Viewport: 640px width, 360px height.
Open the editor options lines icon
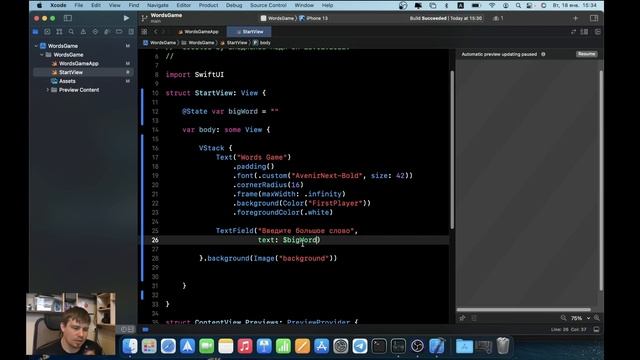[584, 32]
